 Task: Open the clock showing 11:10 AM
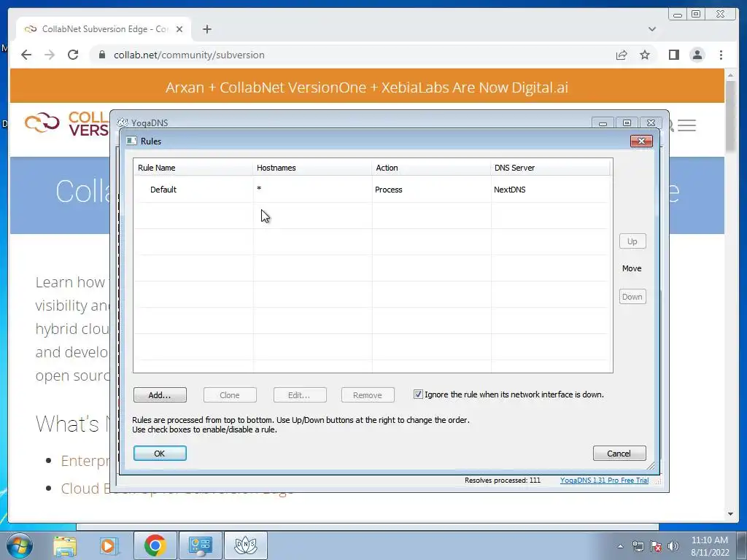(x=709, y=546)
